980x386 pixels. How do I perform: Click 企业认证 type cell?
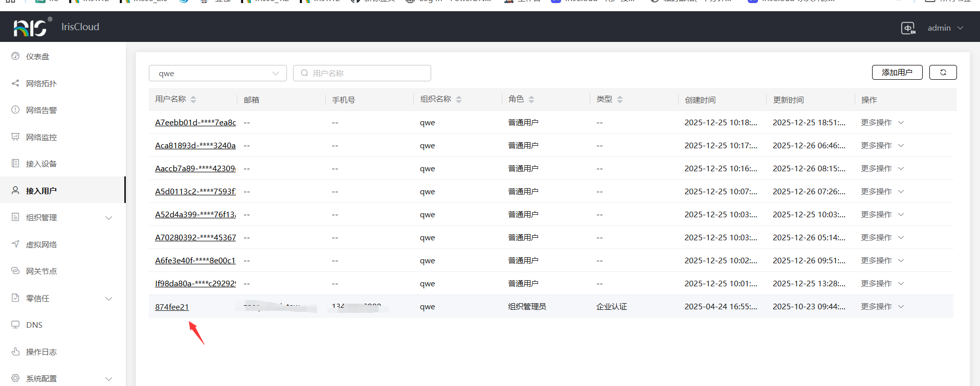(612, 307)
